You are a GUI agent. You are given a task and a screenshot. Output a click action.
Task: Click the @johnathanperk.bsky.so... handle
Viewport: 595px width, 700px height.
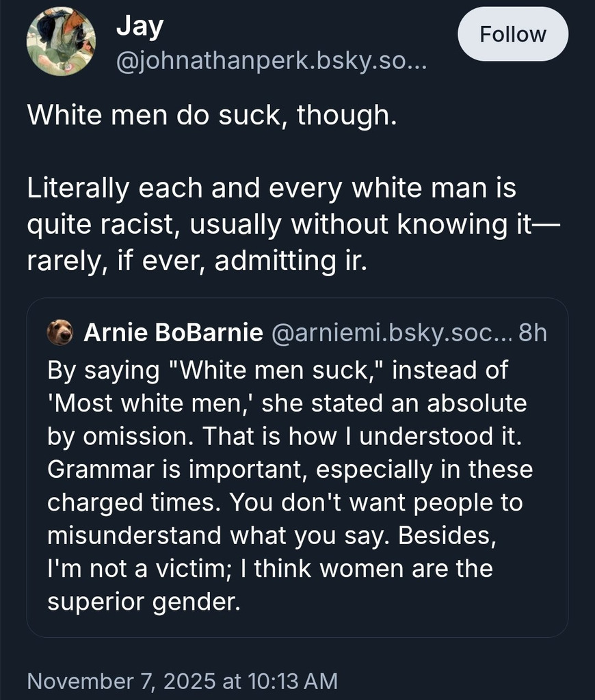click(x=271, y=65)
